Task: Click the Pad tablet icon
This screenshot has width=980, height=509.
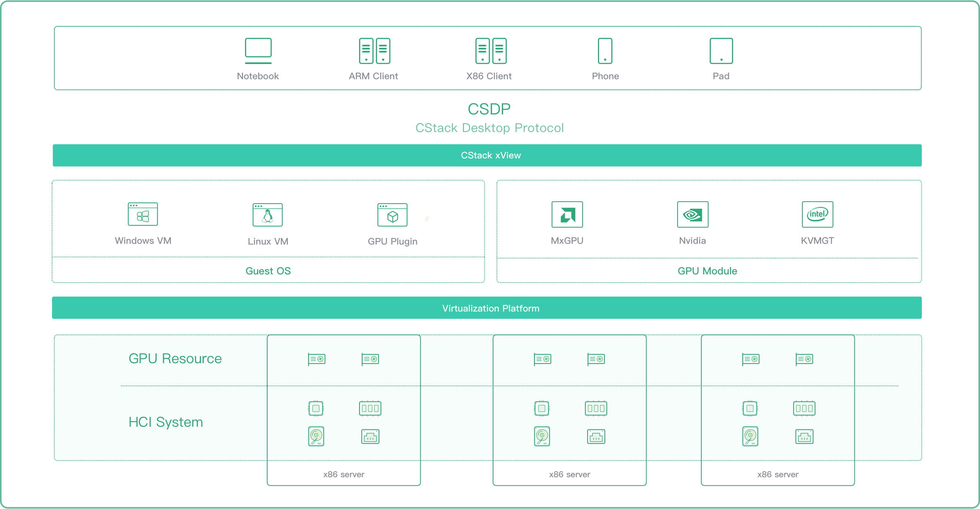Action: 721,51
